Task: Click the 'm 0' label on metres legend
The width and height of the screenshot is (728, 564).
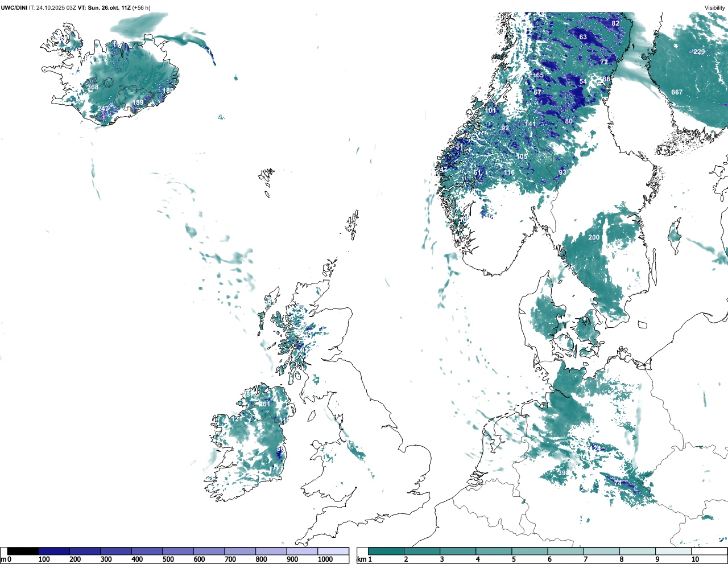Action: click(6, 559)
